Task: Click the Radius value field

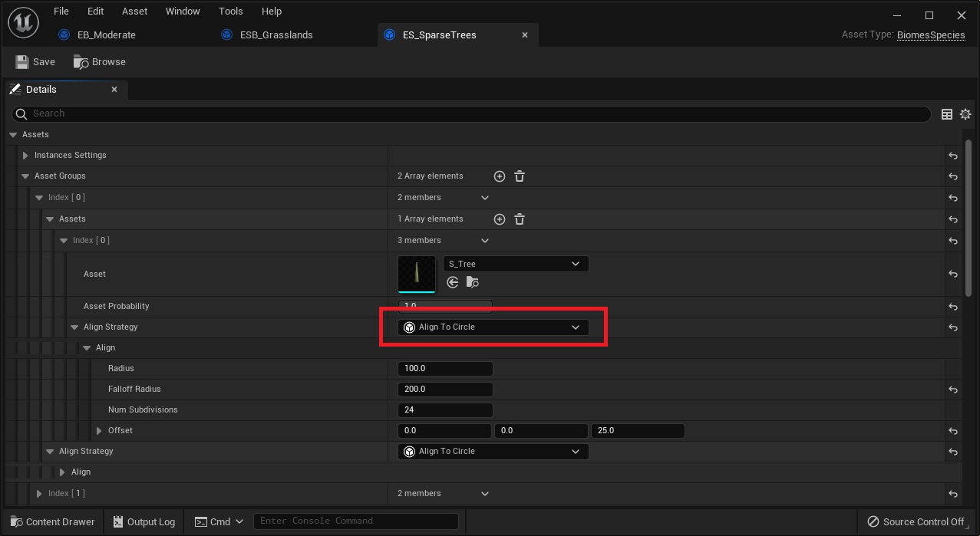Action: [445, 369]
